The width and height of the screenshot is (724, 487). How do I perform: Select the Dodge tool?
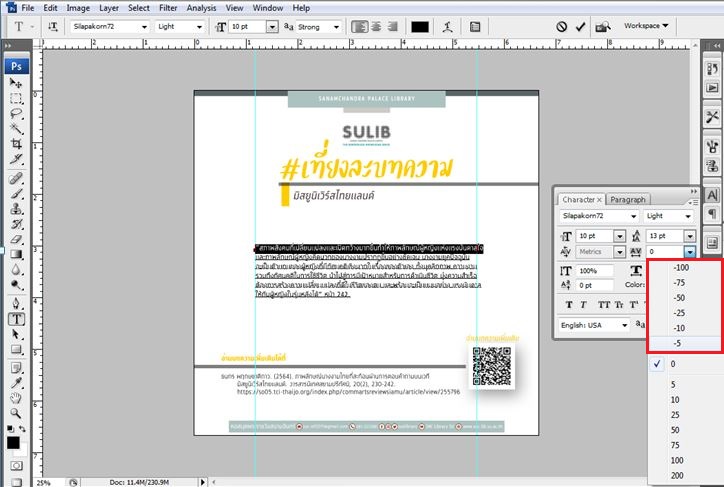(x=16, y=285)
